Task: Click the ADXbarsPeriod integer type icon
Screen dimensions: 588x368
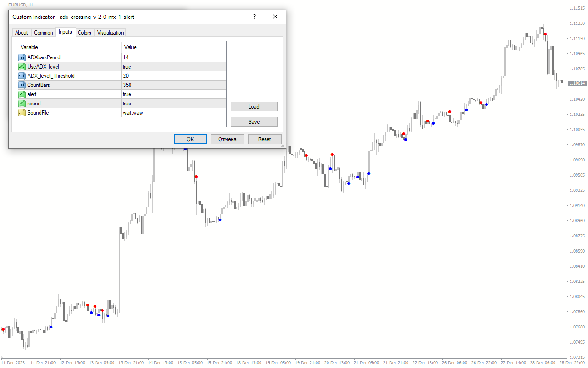Action: tap(22, 57)
